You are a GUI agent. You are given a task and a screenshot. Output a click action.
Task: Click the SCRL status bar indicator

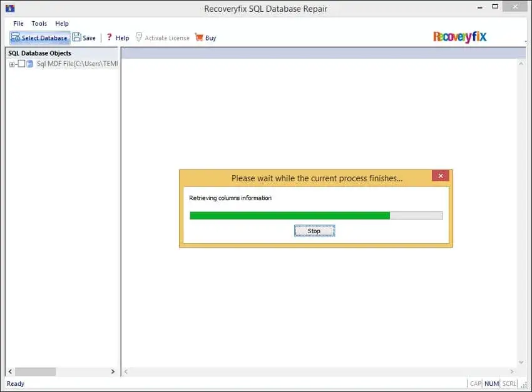point(509,383)
